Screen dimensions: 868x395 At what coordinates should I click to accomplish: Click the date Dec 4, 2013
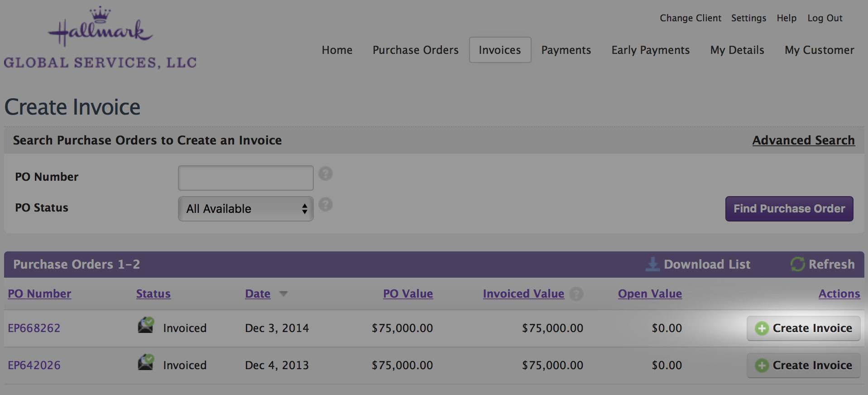(277, 366)
